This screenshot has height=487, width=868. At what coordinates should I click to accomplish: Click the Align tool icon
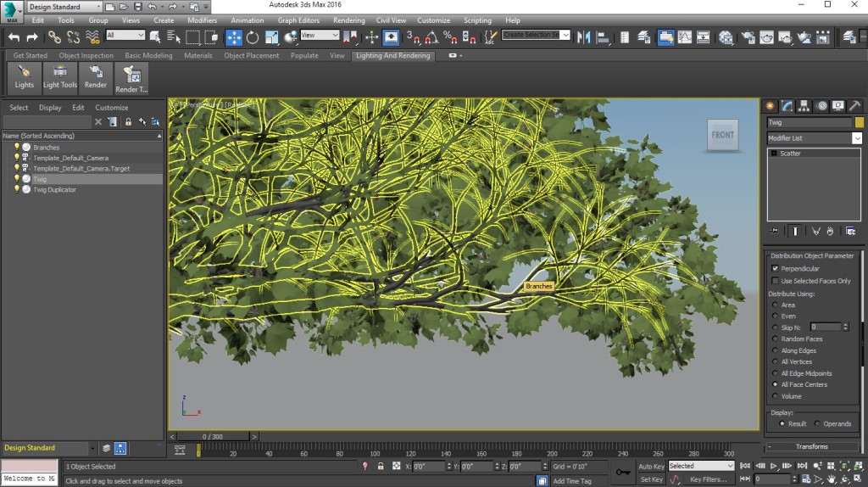603,37
